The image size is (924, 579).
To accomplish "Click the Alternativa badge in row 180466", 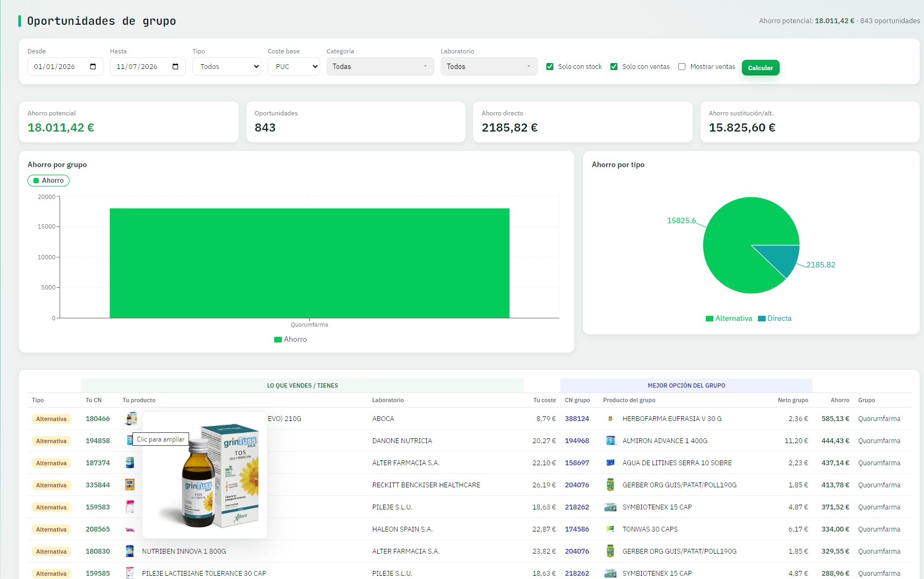I will pyautogui.click(x=51, y=419).
